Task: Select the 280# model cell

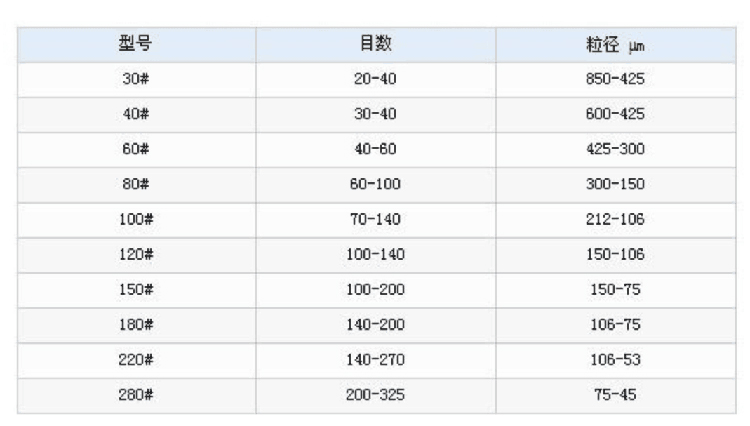Action: (x=136, y=394)
